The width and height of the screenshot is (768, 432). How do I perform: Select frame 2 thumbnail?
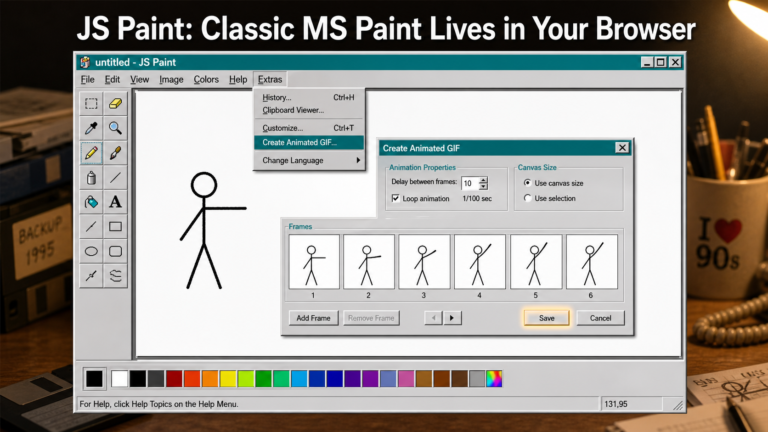click(369, 262)
